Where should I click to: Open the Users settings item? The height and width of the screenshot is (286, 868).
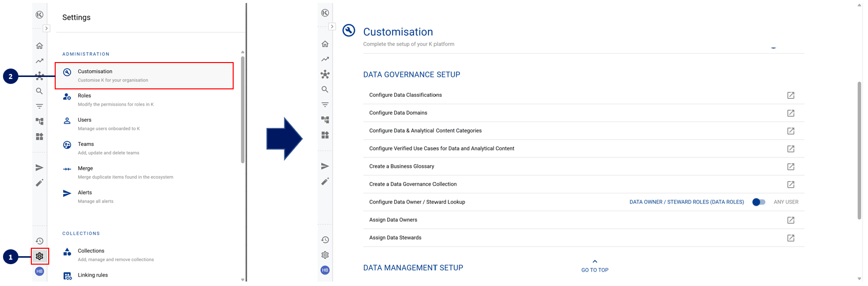[x=85, y=120]
